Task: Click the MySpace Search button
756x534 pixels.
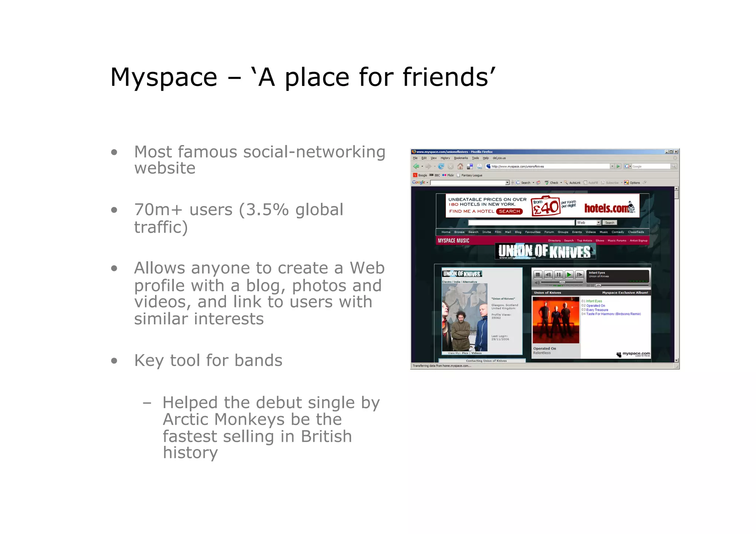Action: pos(609,223)
